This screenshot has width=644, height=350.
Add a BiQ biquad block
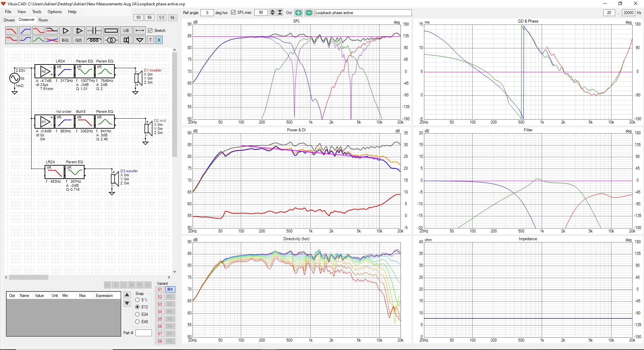[65, 40]
